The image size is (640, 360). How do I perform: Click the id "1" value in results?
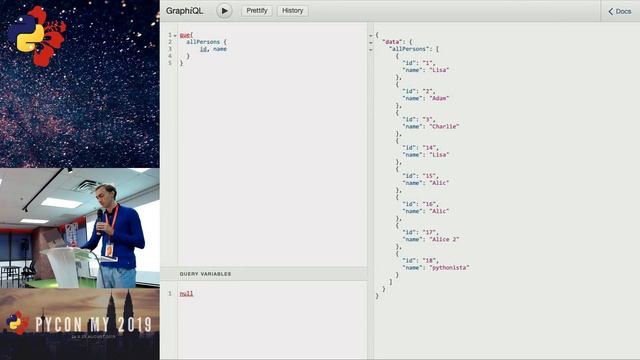click(429, 63)
